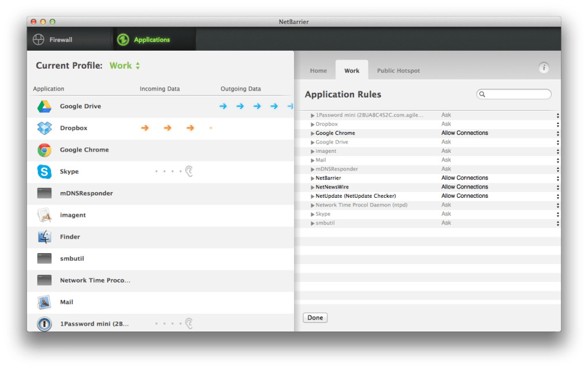Open the smbutil rule stepper arrows
Screen dimensions: 588x369
tap(557, 224)
